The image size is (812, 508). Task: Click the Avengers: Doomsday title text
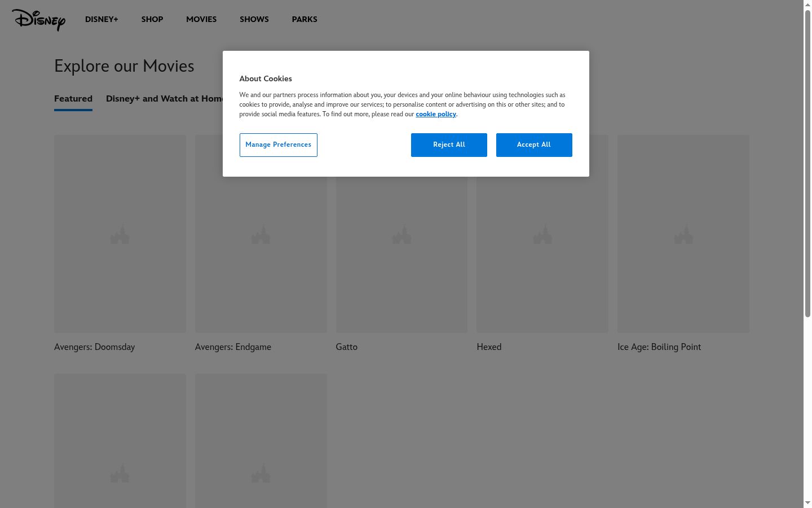[x=95, y=347]
